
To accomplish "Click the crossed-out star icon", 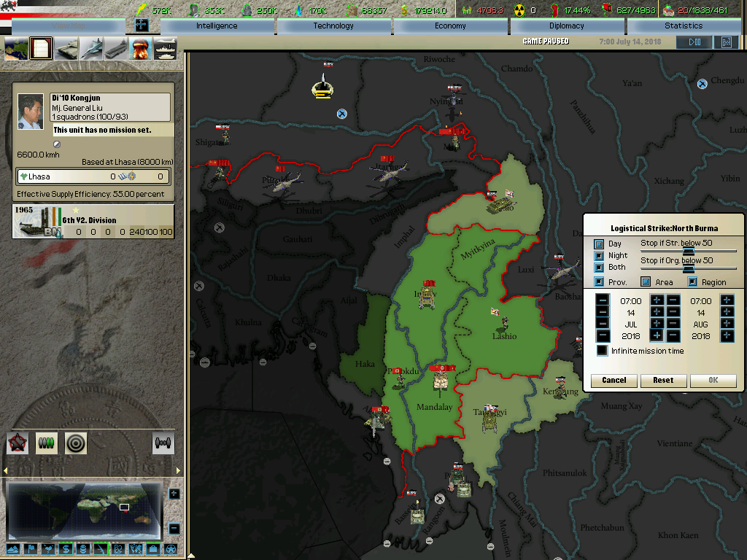I will 18,443.
